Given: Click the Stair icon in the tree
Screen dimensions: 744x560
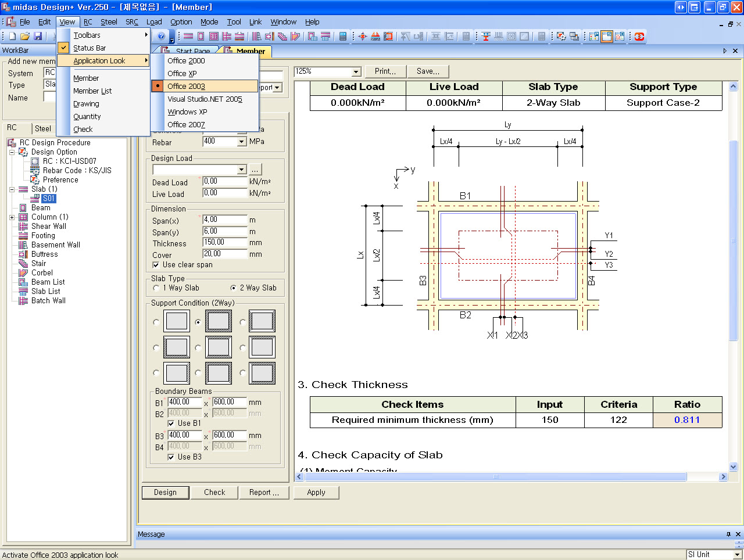Looking at the screenshot, I should click(x=23, y=263).
